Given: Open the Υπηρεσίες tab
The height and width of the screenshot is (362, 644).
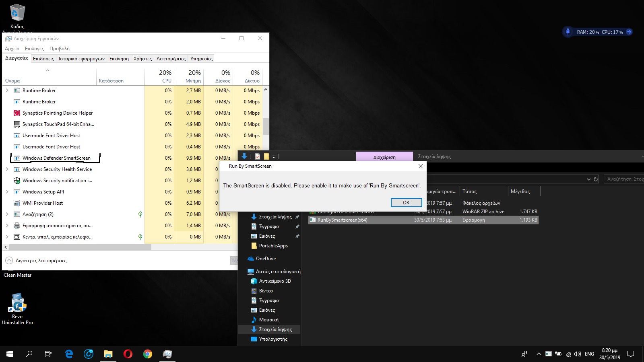Looking at the screenshot, I should 201,59.
